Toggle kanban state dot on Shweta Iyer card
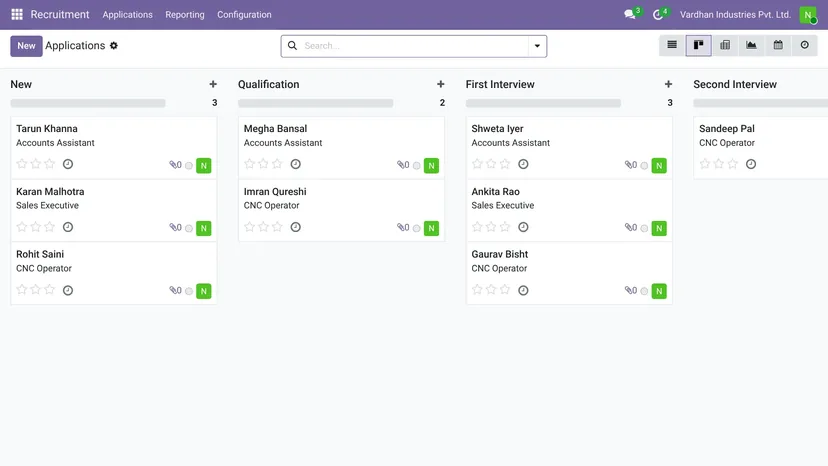Screen dimensions: 828x466 tap(644, 165)
